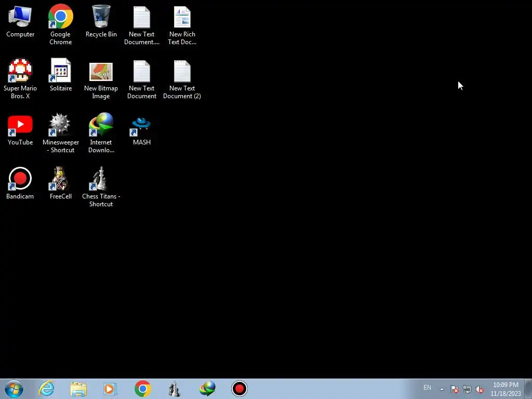Select the Computer desktop icon
The image size is (532, 399).
20,21
